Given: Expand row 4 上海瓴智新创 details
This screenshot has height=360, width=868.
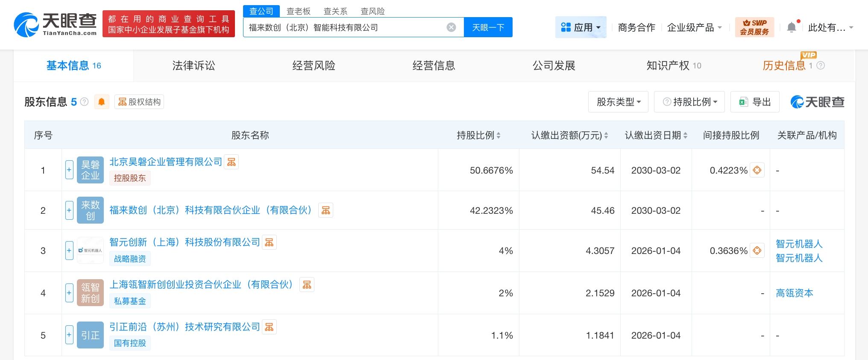Looking at the screenshot, I should click(69, 293).
